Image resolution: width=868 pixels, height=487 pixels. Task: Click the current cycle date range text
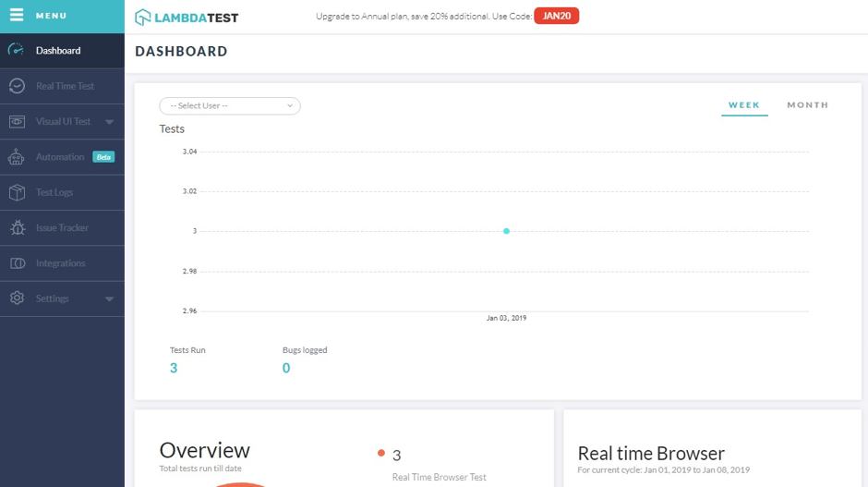pyautogui.click(x=664, y=469)
